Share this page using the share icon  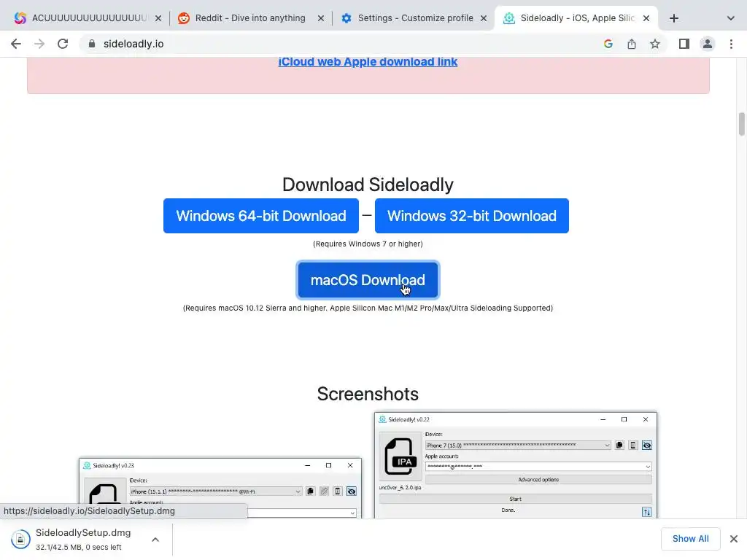coord(631,44)
